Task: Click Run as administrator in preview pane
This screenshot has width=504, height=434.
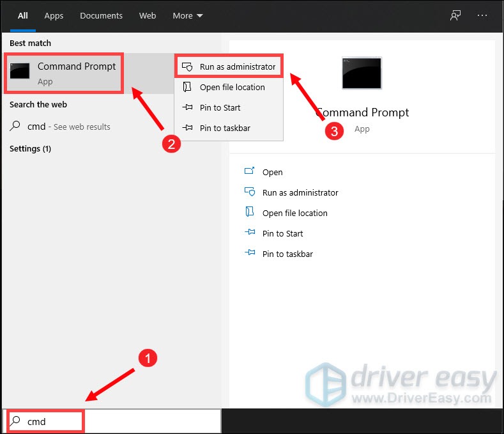Action: click(x=300, y=192)
